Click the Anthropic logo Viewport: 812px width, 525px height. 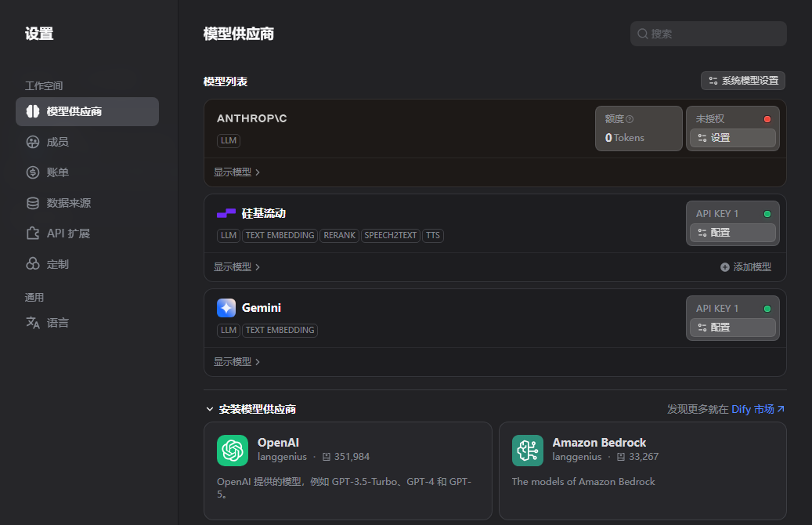[252, 118]
